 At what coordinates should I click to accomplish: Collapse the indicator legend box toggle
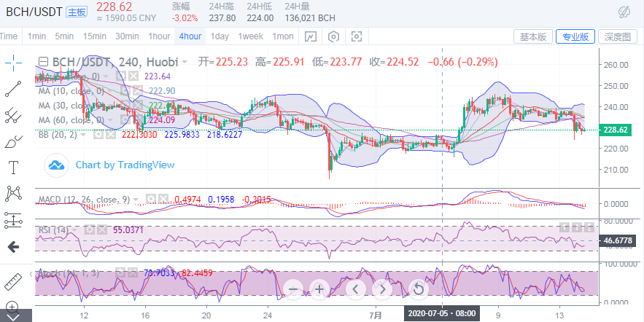43,63
